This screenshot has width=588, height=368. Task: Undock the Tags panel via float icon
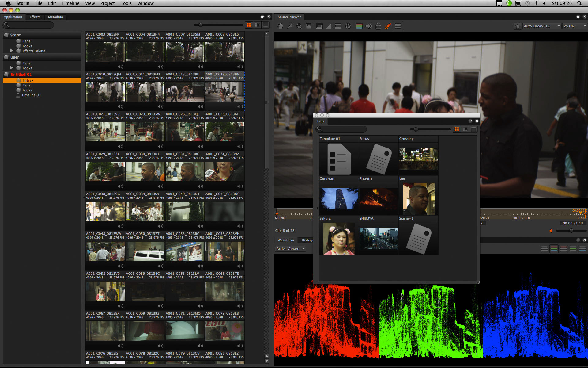[470, 121]
